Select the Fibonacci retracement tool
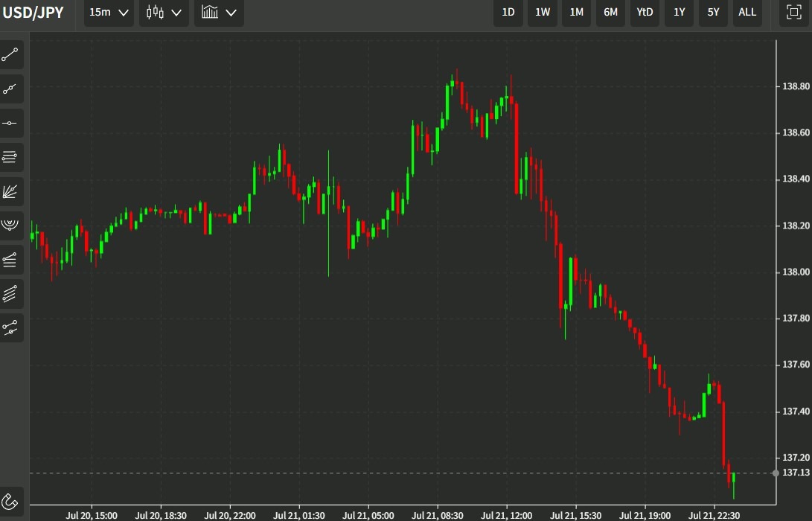 pyautogui.click(x=10, y=260)
